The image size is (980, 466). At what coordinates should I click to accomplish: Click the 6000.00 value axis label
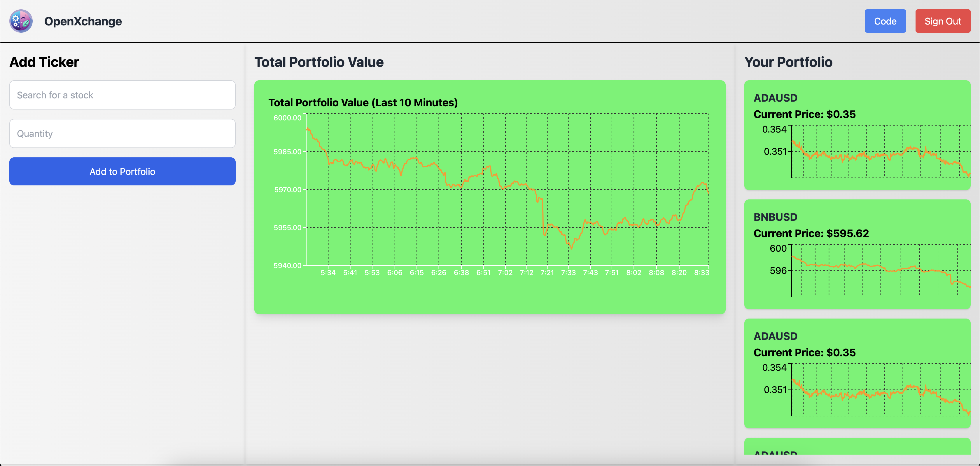point(287,118)
